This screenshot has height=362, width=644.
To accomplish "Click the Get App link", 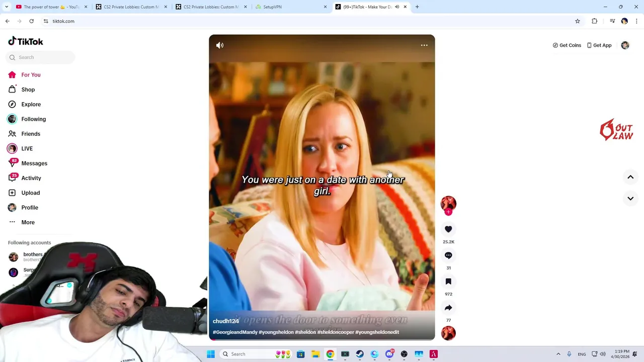I will pos(599,45).
